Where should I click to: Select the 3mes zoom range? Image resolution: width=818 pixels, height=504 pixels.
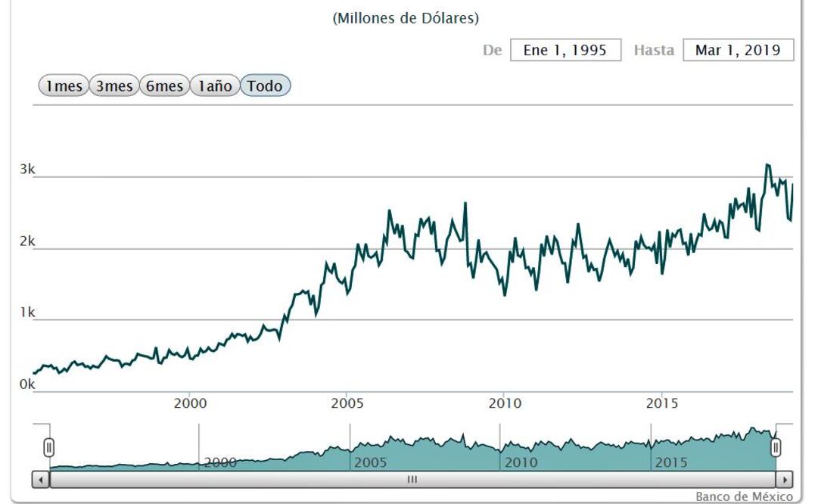[114, 86]
